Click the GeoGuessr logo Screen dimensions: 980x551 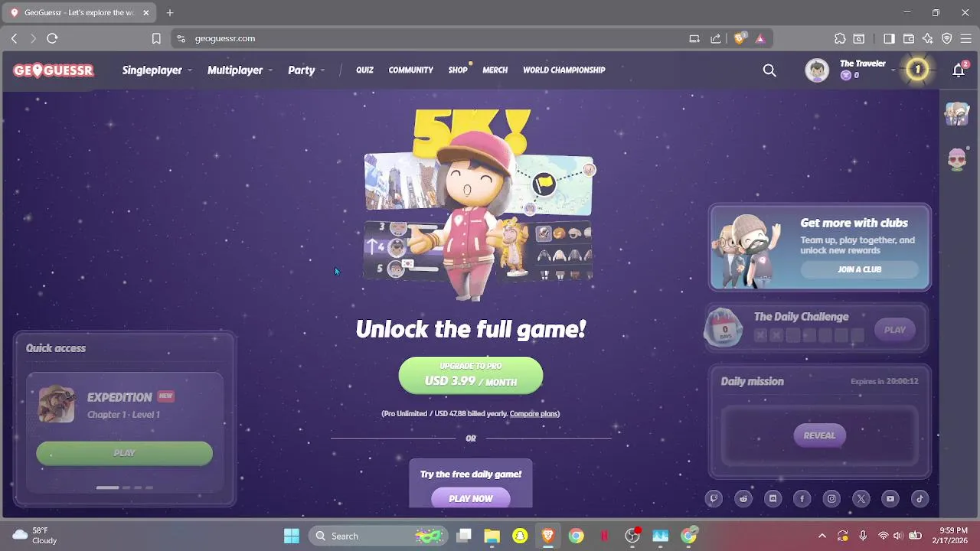click(54, 70)
